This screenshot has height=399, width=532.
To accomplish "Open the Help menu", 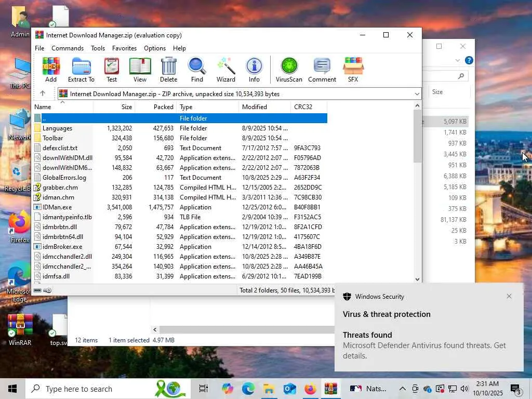I will [179, 48].
